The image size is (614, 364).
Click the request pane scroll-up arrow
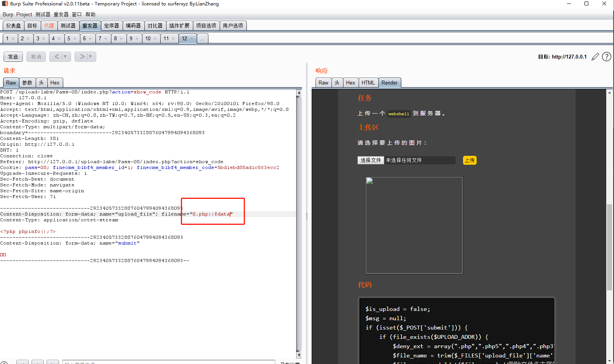point(299,93)
